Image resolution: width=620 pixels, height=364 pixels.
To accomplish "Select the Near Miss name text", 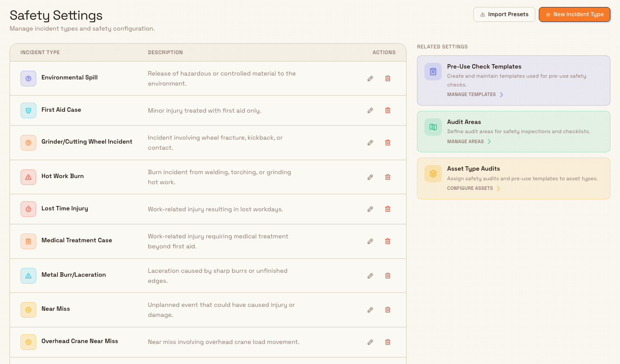I will (x=56, y=309).
